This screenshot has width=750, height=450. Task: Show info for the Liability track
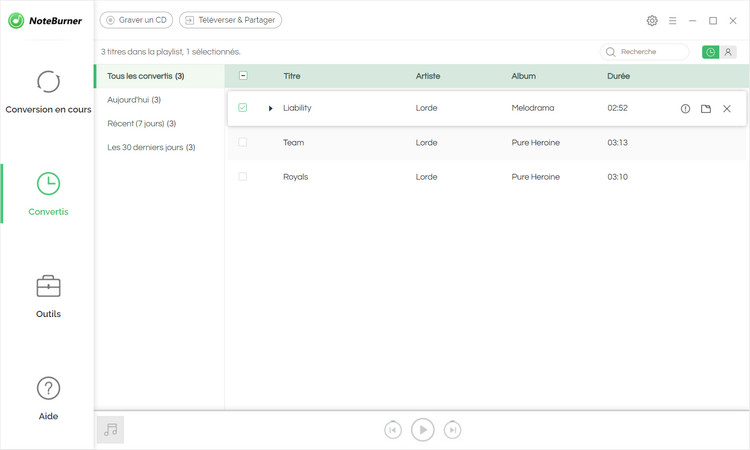(x=685, y=109)
